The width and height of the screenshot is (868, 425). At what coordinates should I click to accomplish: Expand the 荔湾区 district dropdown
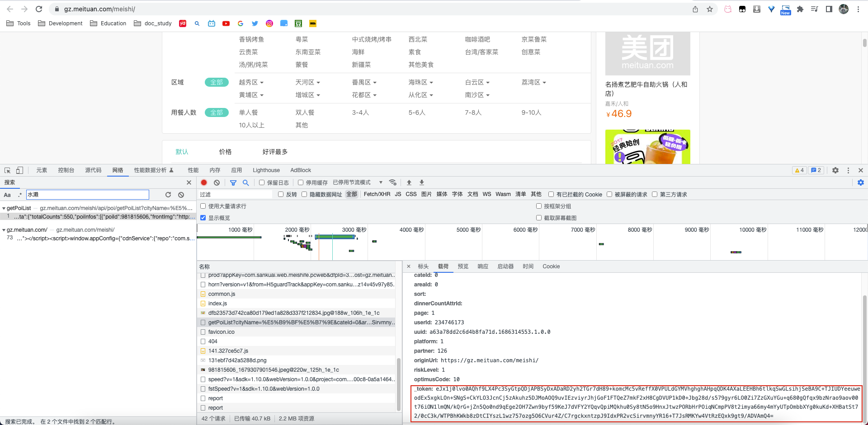coord(534,82)
